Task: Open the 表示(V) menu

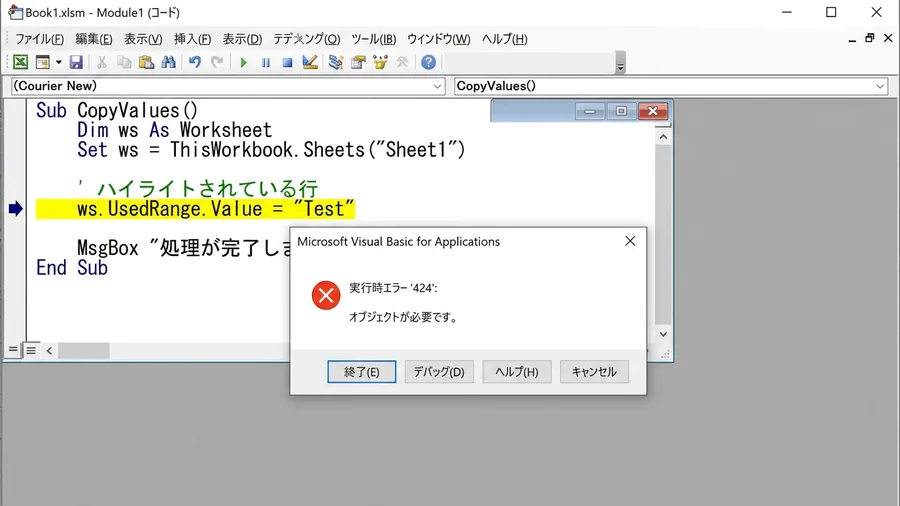Action: pos(143,39)
